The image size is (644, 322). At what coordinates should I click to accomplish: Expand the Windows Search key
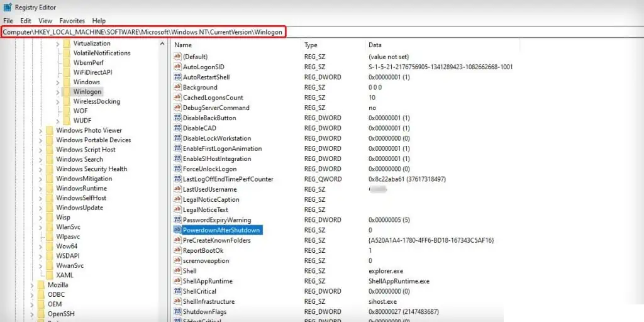pyautogui.click(x=41, y=160)
